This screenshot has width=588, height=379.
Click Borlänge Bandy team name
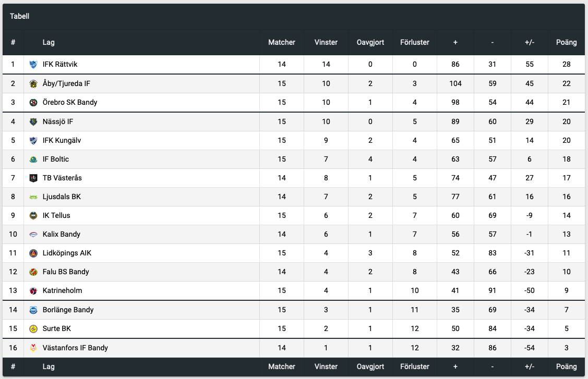coord(68,310)
